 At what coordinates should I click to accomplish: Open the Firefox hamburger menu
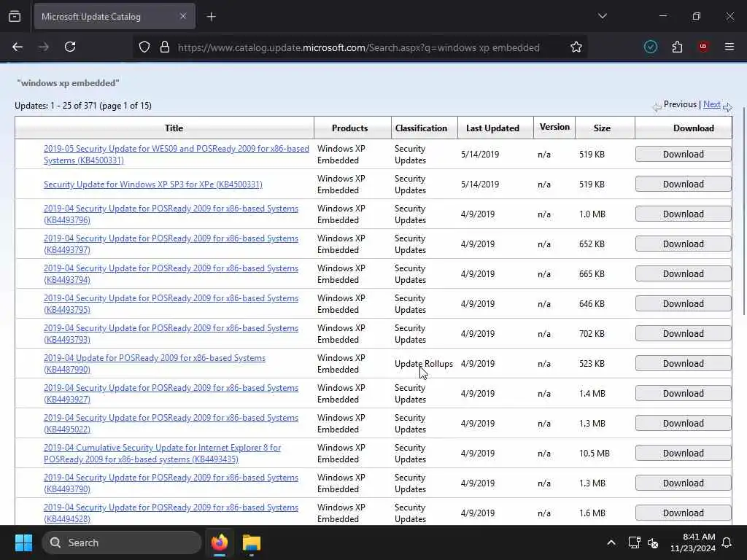pyautogui.click(x=729, y=47)
